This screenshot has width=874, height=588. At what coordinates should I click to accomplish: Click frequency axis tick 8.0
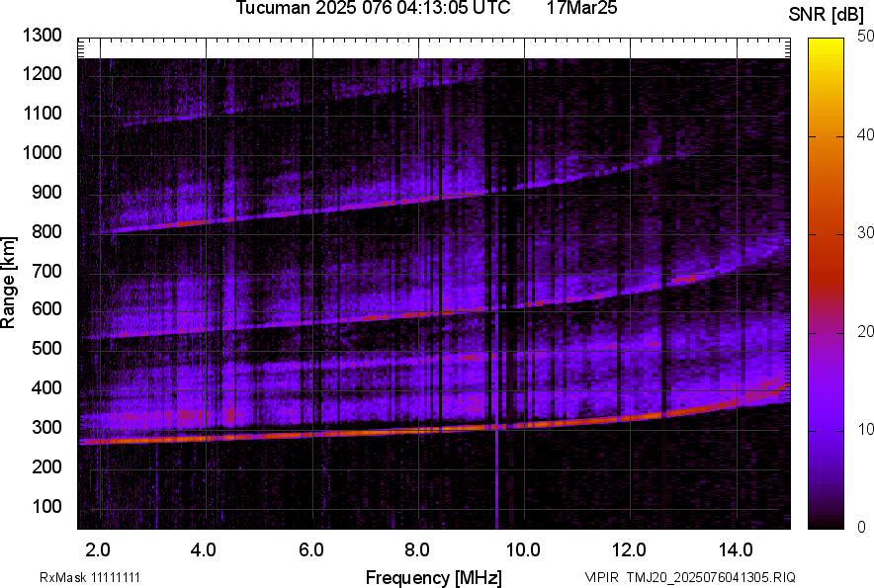point(417,550)
